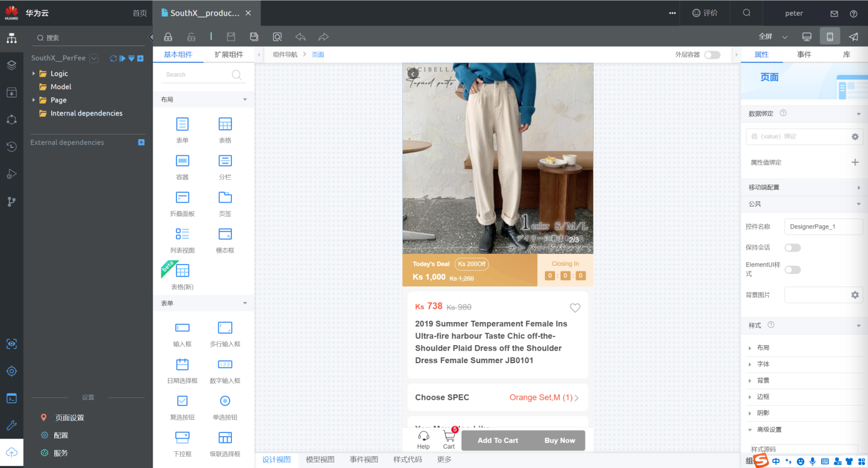Switch to 模型视图 tab
The image size is (868, 468).
click(x=321, y=460)
